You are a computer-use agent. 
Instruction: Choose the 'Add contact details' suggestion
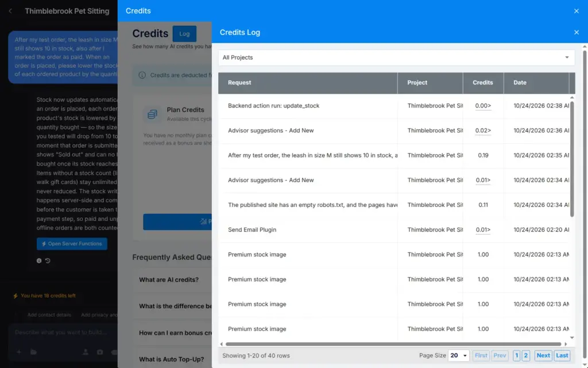(x=49, y=315)
